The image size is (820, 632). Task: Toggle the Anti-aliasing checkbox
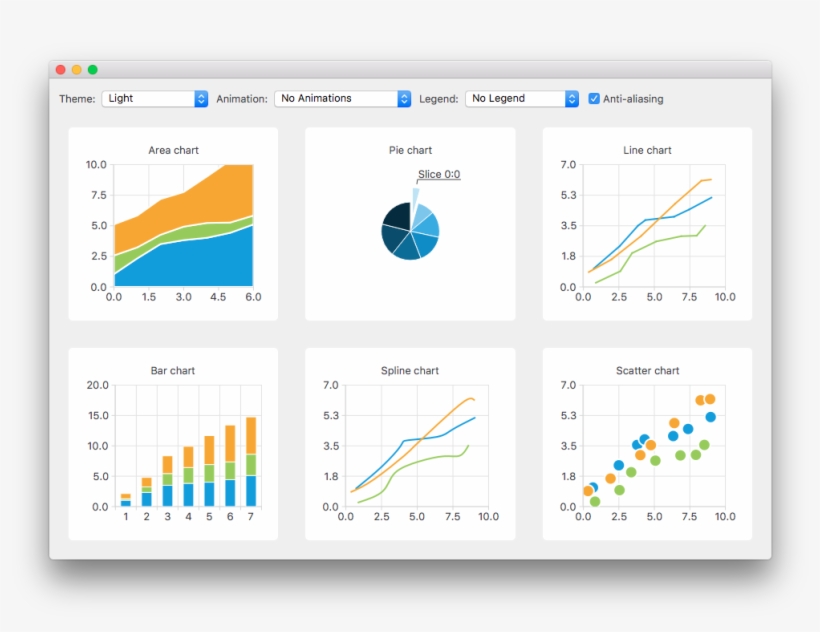click(x=594, y=98)
